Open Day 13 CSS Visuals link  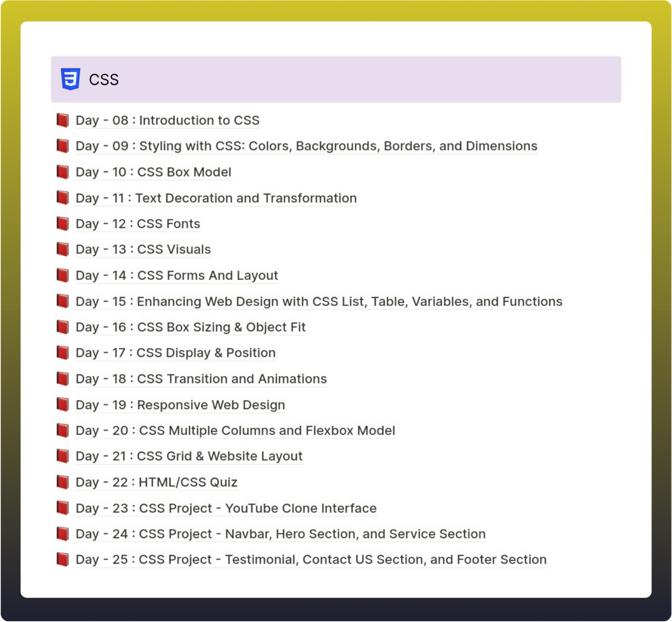coord(143,250)
